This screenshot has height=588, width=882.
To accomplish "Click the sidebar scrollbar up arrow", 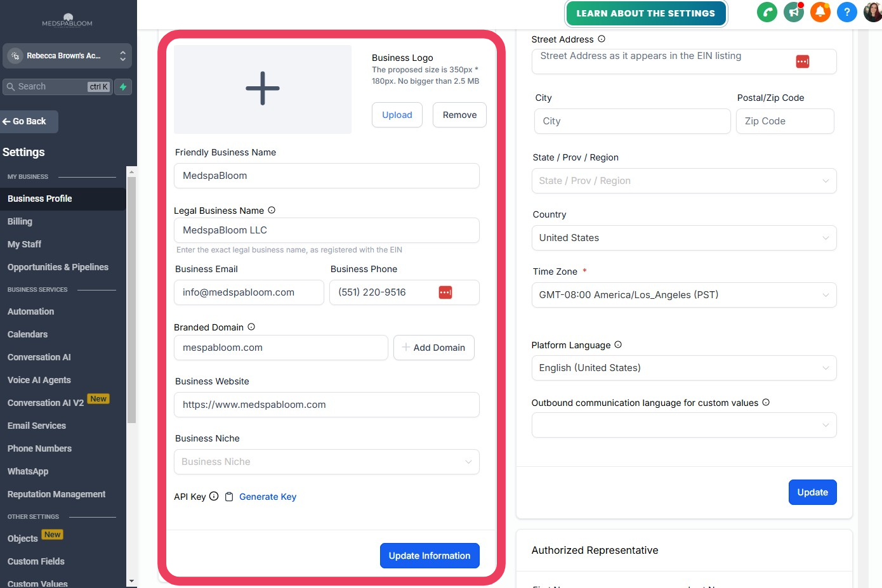I will [x=131, y=171].
